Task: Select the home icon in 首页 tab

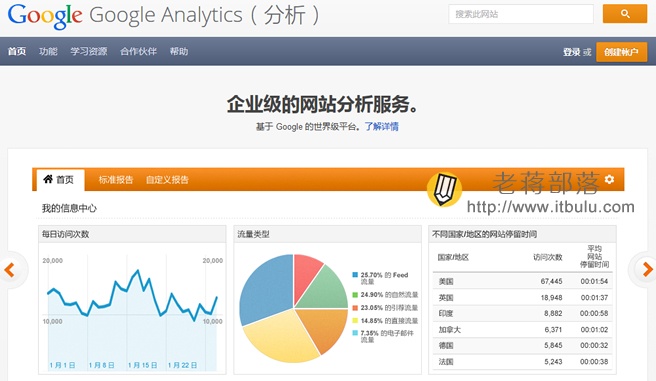Action: (x=48, y=179)
